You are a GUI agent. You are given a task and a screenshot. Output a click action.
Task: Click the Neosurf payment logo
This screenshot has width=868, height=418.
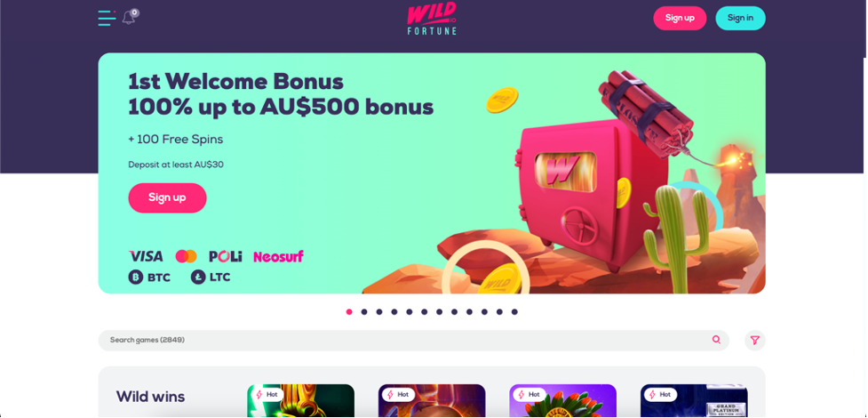click(x=278, y=257)
